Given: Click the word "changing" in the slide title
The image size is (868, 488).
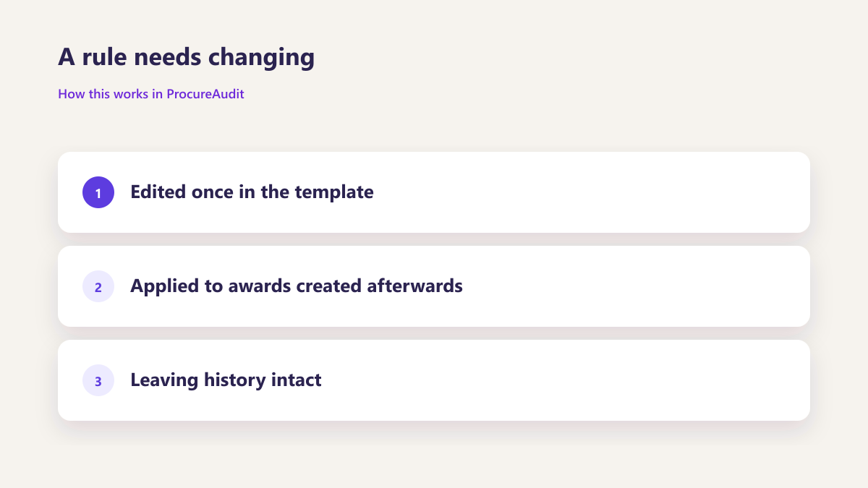Looking at the screenshot, I should click(x=262, y=57).
